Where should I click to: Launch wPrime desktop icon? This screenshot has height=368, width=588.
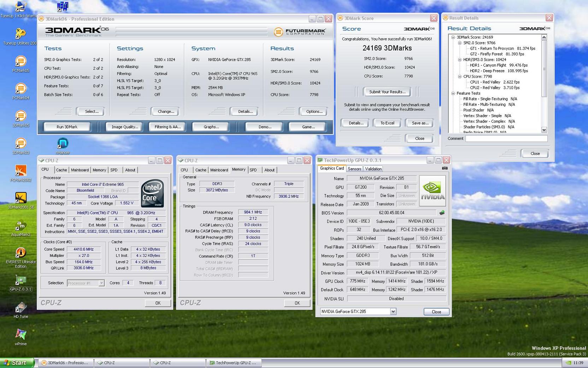pos(20,337)
